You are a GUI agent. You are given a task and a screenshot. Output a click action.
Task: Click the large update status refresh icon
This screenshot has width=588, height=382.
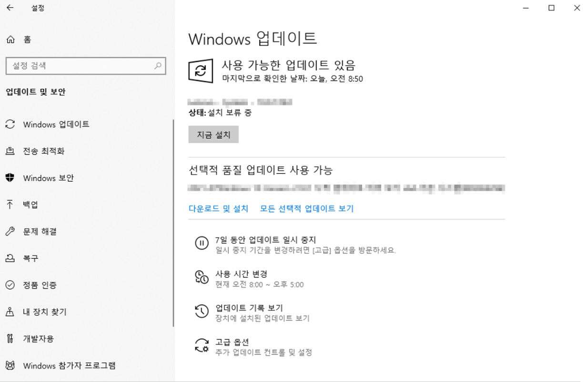201,72
